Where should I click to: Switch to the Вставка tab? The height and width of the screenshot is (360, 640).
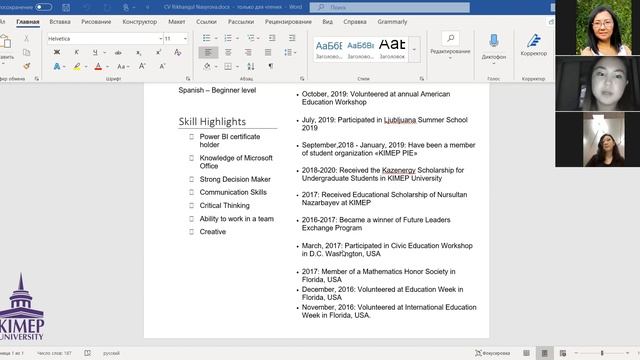point(60,22)
